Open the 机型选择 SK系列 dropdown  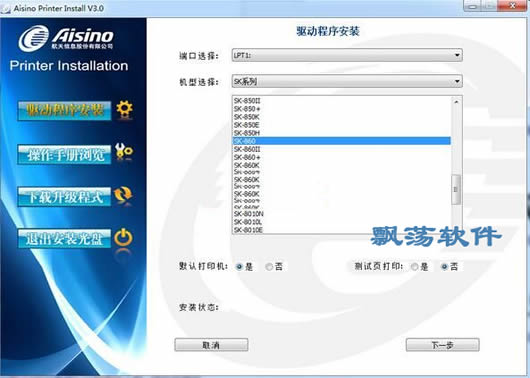pyautogui.click(x=347, y=81)
